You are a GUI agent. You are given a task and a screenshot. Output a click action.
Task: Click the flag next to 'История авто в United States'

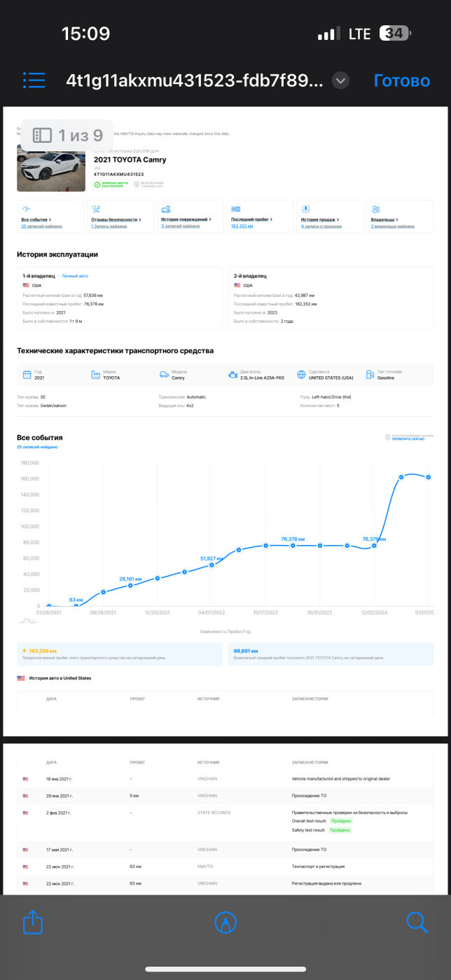21,678
